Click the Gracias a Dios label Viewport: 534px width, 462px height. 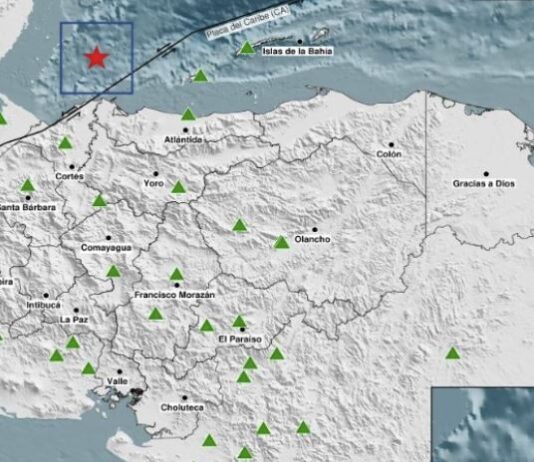(x=484, y=184)
